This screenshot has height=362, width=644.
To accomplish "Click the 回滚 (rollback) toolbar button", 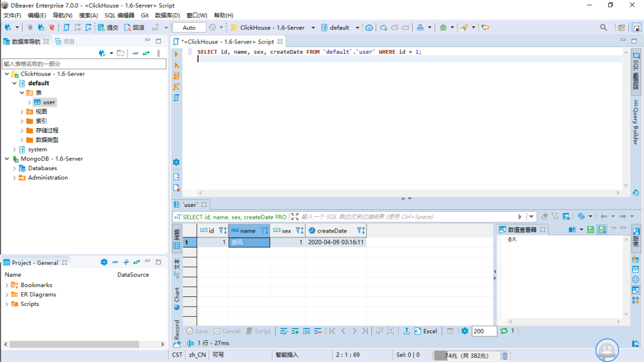I will [134, 27].
